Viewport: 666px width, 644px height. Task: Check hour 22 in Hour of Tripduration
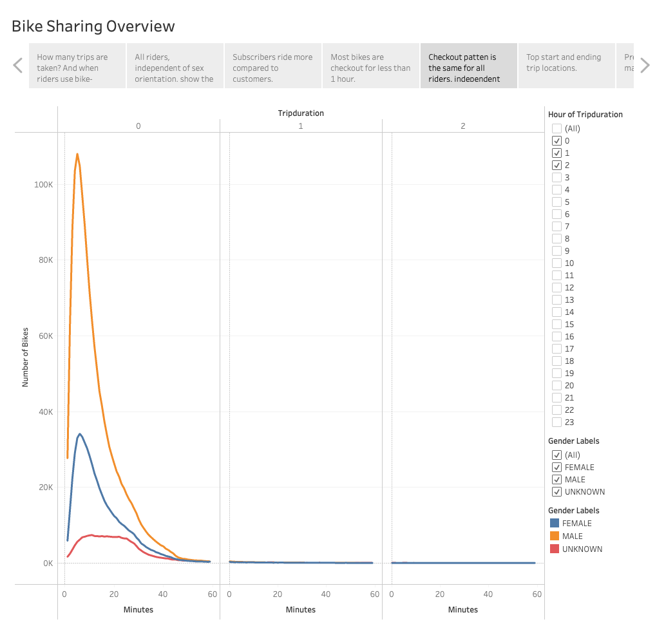tap(557, 410)
